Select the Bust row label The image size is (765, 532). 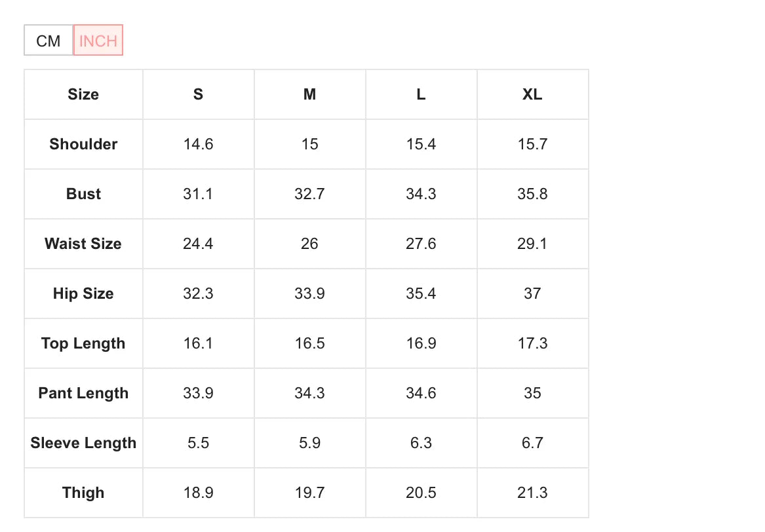pos(83,194)
